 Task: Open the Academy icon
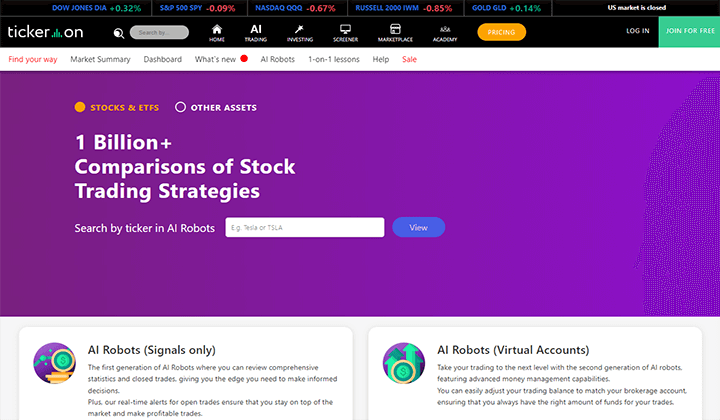445,29
